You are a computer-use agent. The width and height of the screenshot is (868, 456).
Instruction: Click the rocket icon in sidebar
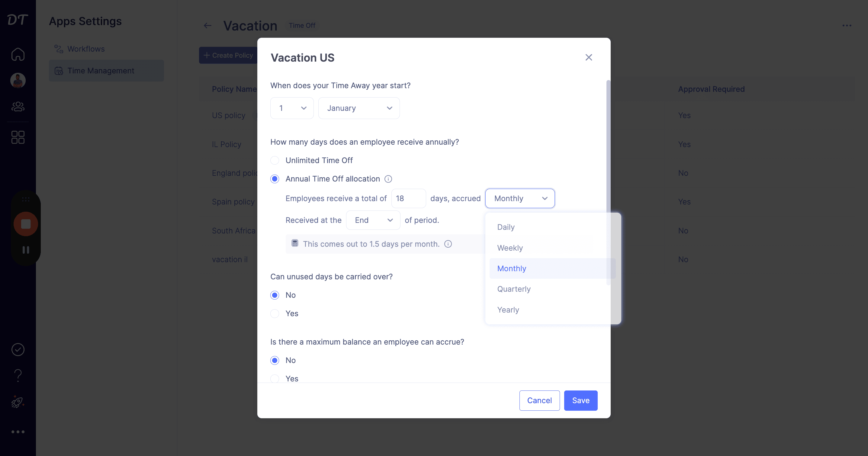[x=18, y=402]
